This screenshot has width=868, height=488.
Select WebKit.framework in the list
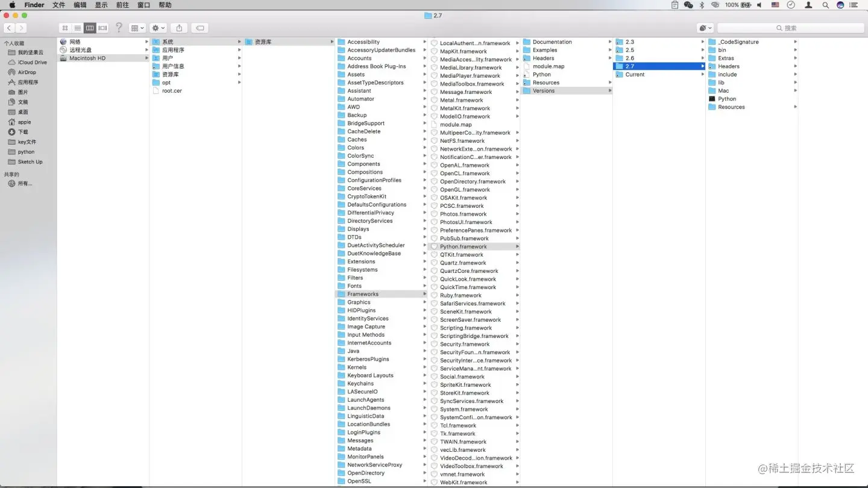(474, 483)
